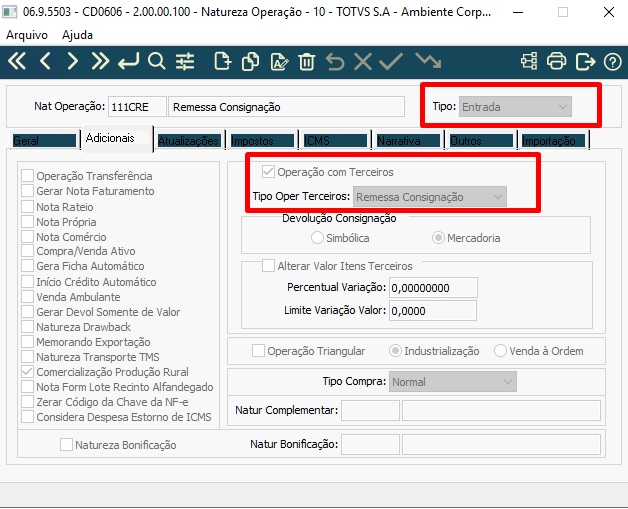The height and width of the screenshot is (509, 628).
Task: Click the Natur Bonificação code field
Action: 370,444
